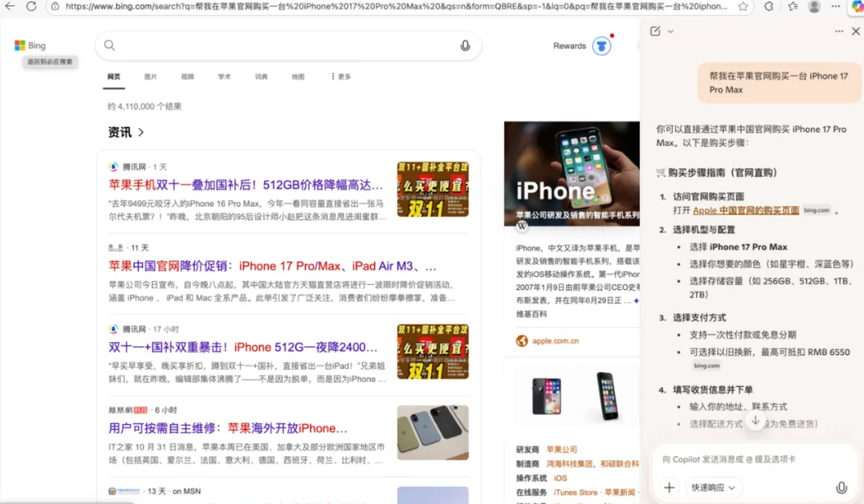Viewport: 864px width, 504px height.
Task: Activate the microphone icon beside the Copilot input
Action: (x=842, y=487)
